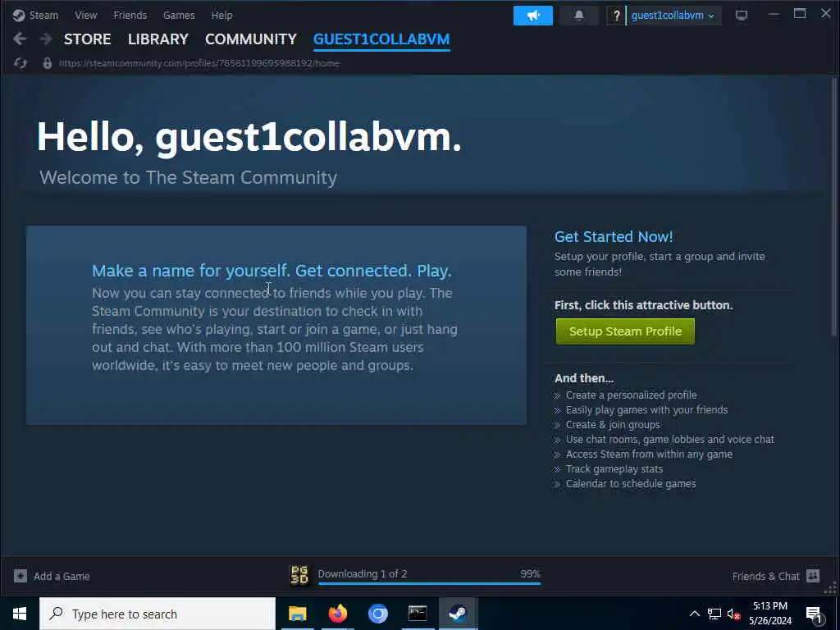
Task: Open the Windows Start menu
Action: [x=20, y=614]
